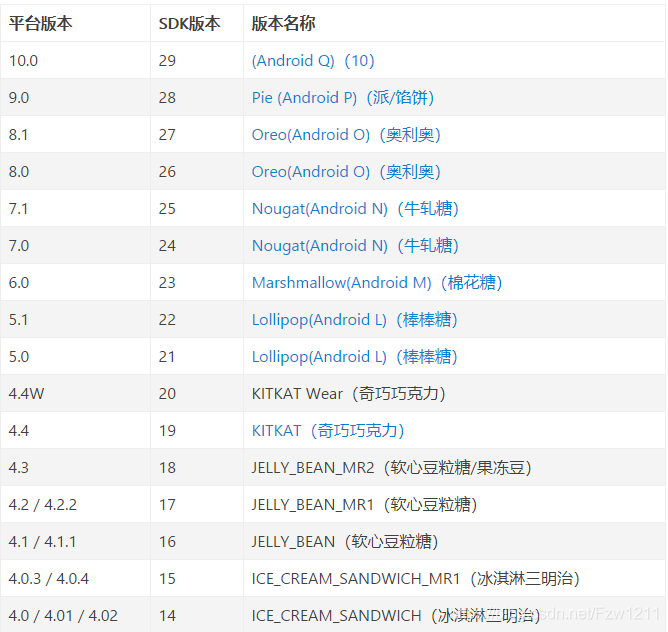668x632 pixels.
Task: Click the JELLY_BEAN name in SDK 16 row
Action: 345,542
